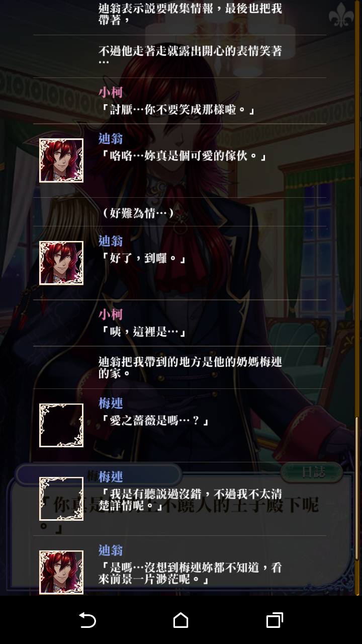The width and height of the screenshot is (362, 644).
Task: Tap the empty portrait frame beside 「愛之薔薇是嗎…？」
Action: click(x=61, y=425)
